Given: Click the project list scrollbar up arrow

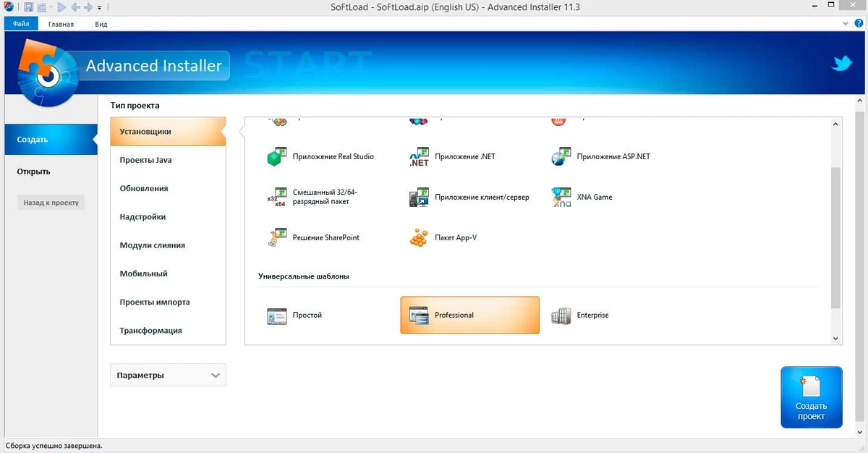Looking at the screenshot, I should point(836,123).
